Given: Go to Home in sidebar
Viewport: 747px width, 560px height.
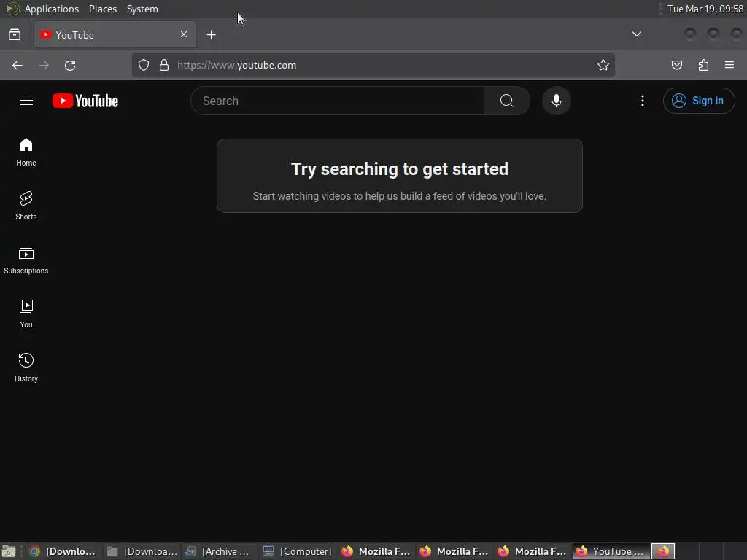Looking at the screenshot, I should click(26, 152).
